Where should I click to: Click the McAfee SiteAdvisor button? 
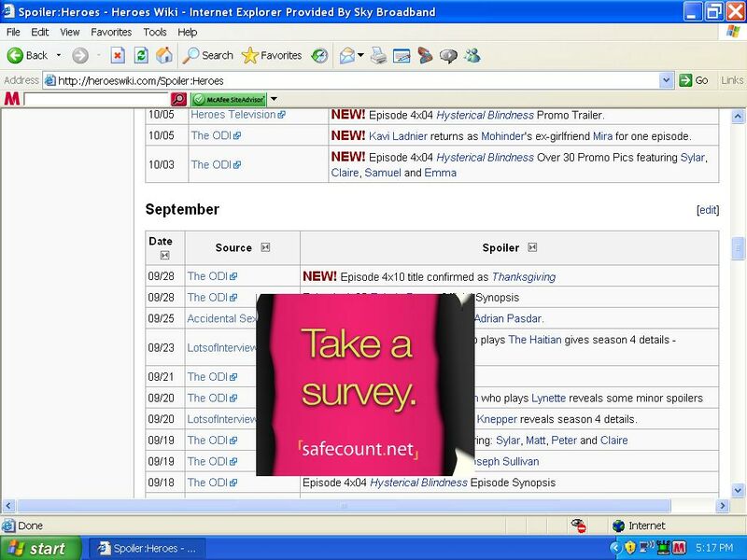pyautogui.click(x=229, y=99)
